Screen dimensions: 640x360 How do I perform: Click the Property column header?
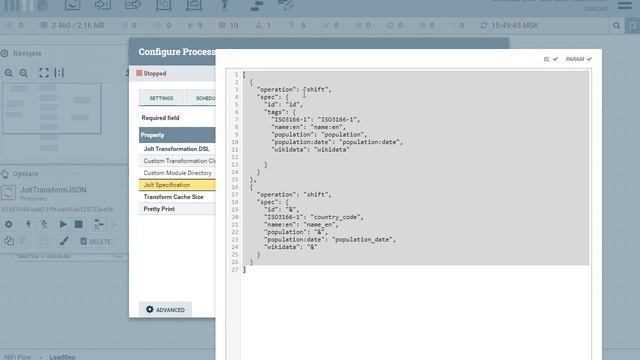tap(177, 135)
